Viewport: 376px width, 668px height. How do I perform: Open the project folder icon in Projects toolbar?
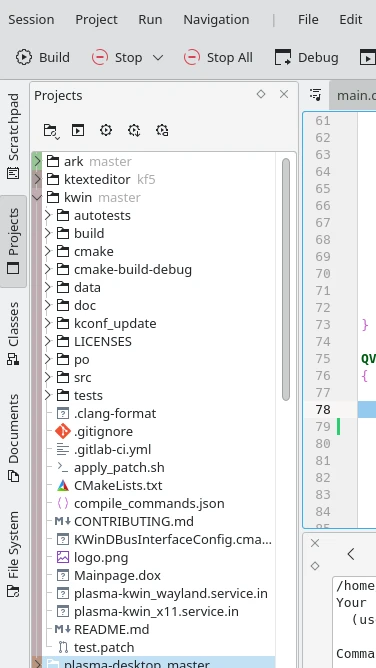click(51, 130)
